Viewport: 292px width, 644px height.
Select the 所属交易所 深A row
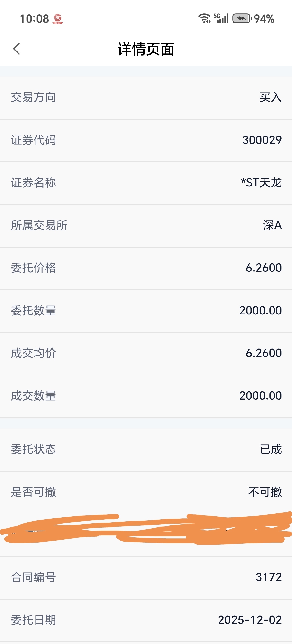point(146,226)
